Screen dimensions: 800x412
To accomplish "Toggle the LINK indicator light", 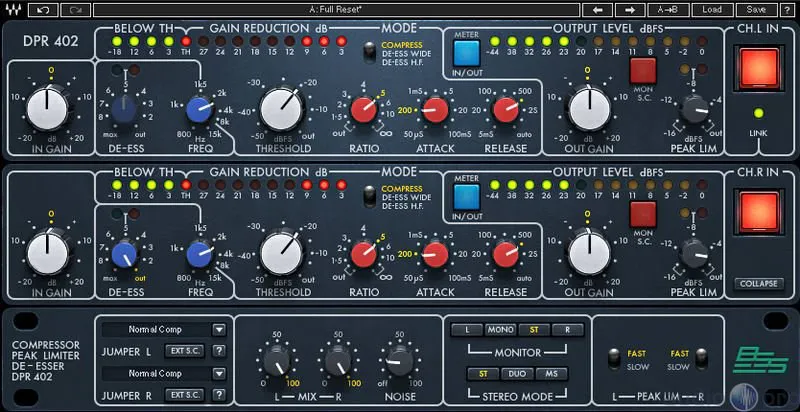I will pos(759,113).
